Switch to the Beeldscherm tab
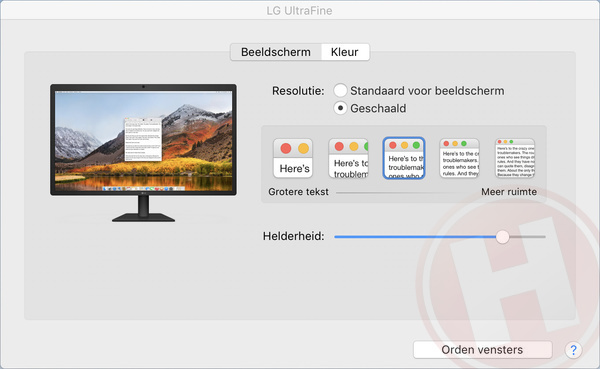This screenshot has width=600, height=369. [276, 52]
